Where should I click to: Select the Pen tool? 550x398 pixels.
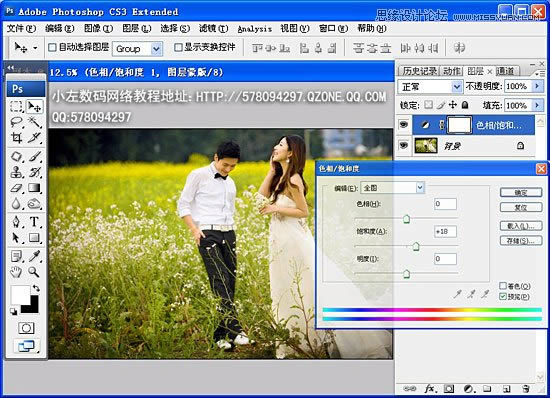[x=16, y=222]
